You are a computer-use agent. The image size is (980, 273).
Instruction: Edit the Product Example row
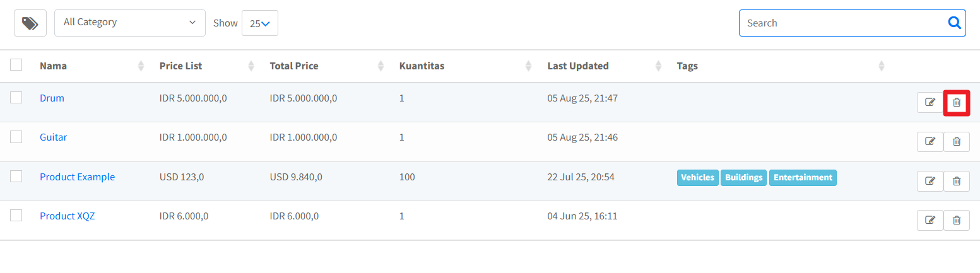pyautogui.click(x=930, y=181)
